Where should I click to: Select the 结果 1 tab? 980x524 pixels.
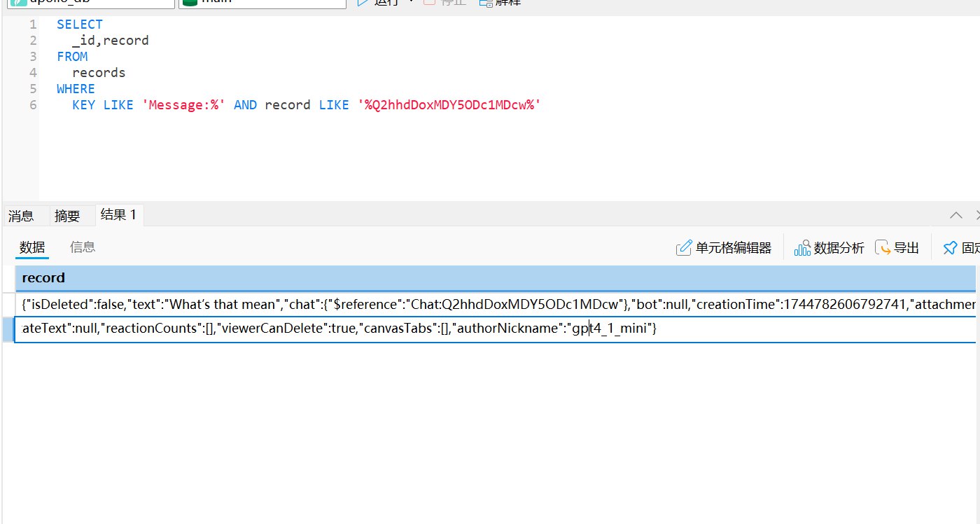tap(118, 215)
